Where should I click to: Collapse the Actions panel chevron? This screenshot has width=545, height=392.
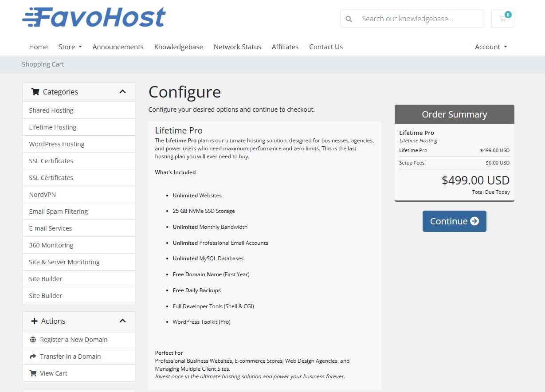(123, 321)
